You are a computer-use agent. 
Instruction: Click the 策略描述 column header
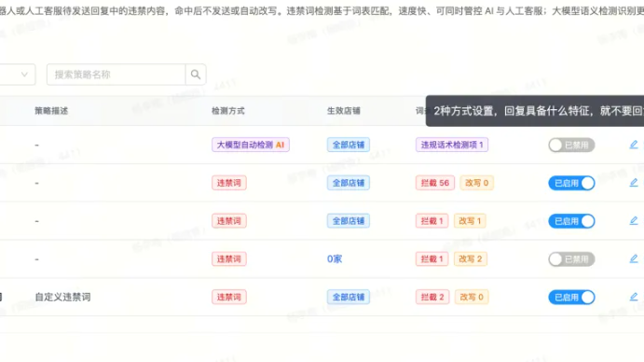(x=51, y=111)
